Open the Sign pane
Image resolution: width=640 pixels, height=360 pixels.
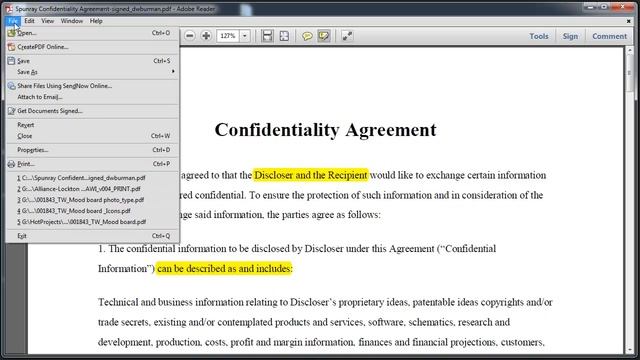pos(570,36)
